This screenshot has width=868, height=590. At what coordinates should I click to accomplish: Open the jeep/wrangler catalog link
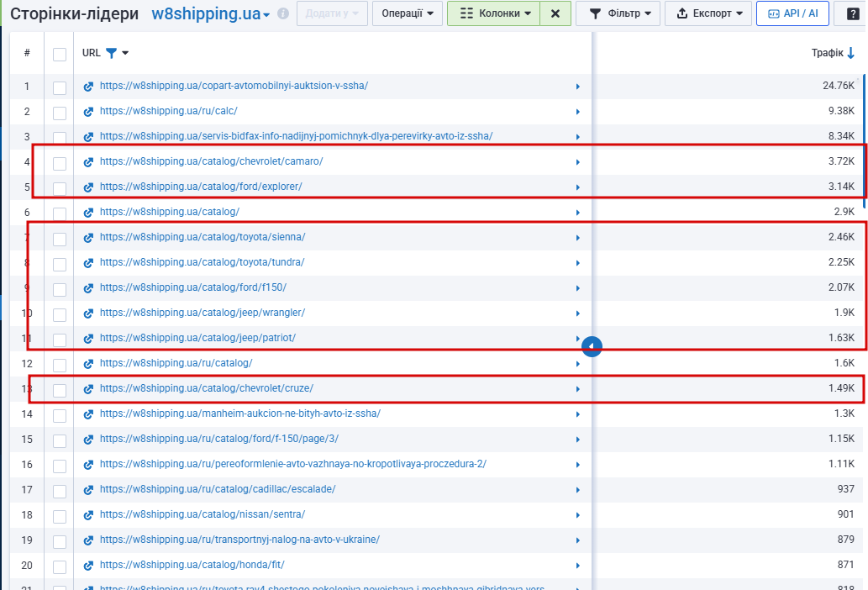click(202, 313)
